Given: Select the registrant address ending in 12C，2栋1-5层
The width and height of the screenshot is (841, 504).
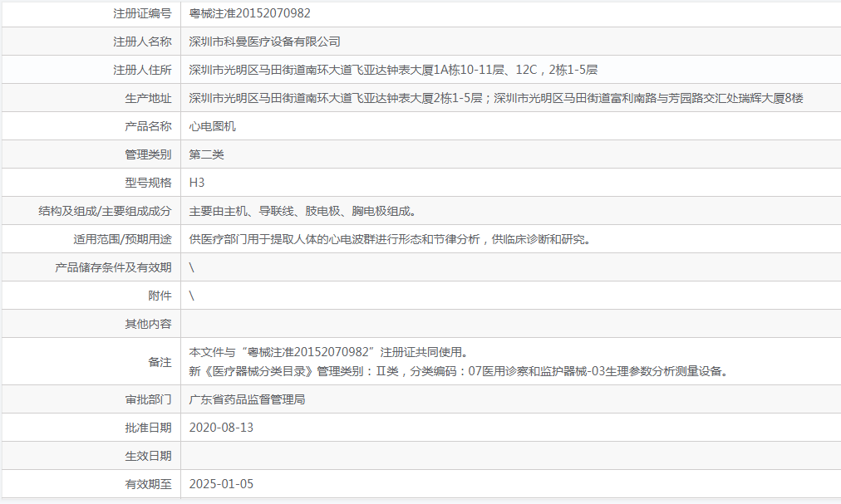Looking at the screenshot, I should [393, 70].
